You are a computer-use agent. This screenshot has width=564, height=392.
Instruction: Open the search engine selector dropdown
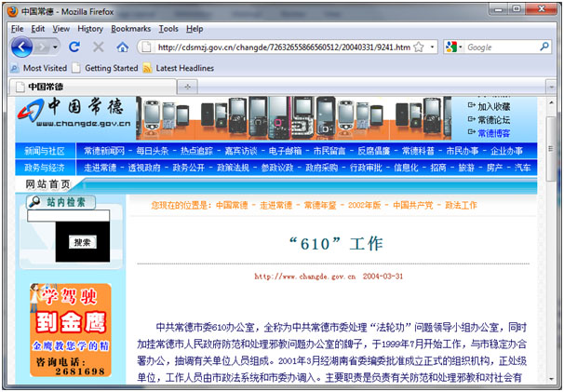(x=459, y=47)
